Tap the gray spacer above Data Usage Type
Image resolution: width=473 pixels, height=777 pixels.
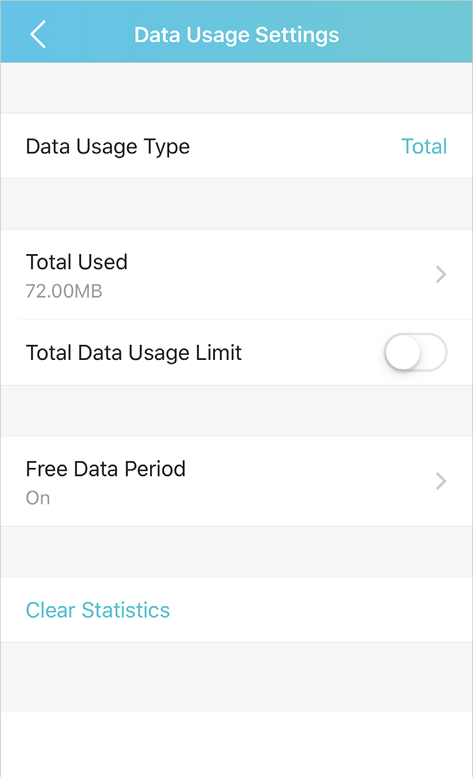[236, 88]
